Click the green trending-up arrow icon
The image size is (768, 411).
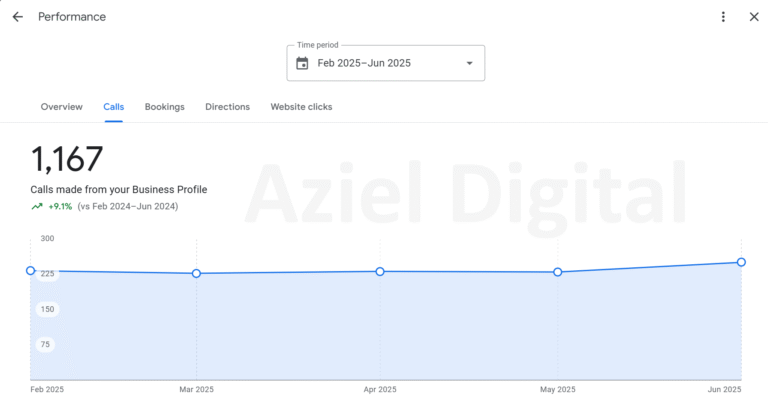point(37,207)
